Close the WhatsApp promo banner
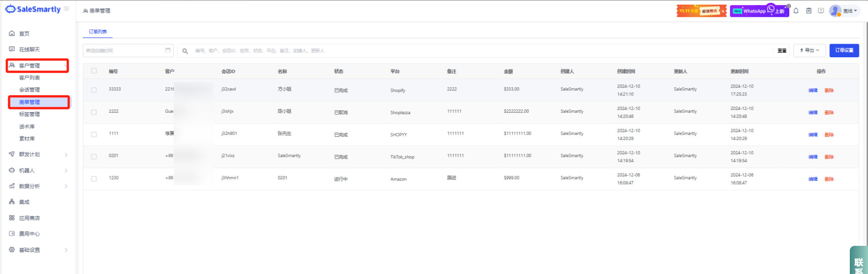Viewport: 868px width, 274px height. click(789, 6)
